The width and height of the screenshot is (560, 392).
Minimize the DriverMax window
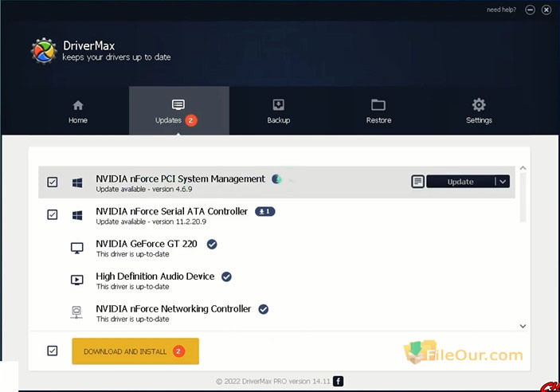tap(530, 10)
